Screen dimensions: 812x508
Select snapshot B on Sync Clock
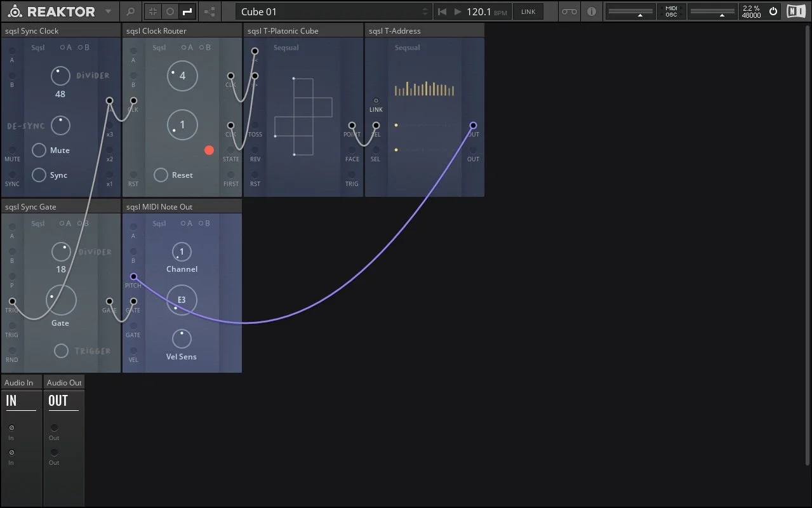click(x=83, y=48)
